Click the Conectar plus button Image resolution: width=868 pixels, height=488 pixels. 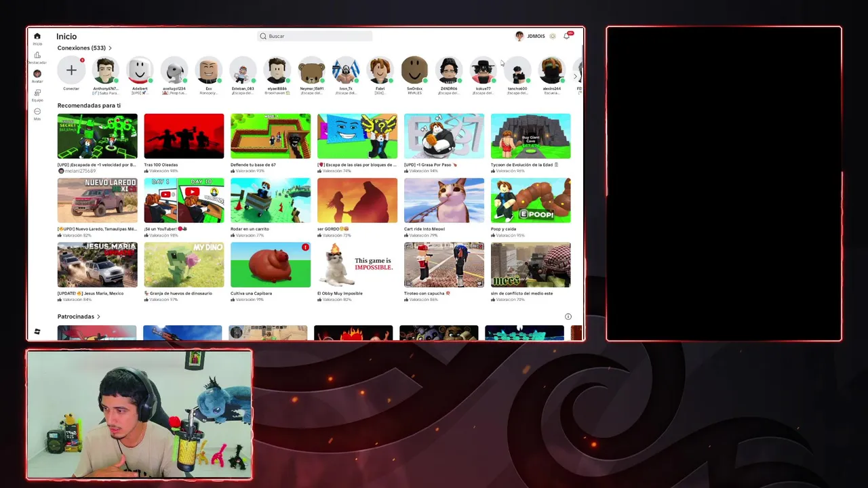point(71,70)
